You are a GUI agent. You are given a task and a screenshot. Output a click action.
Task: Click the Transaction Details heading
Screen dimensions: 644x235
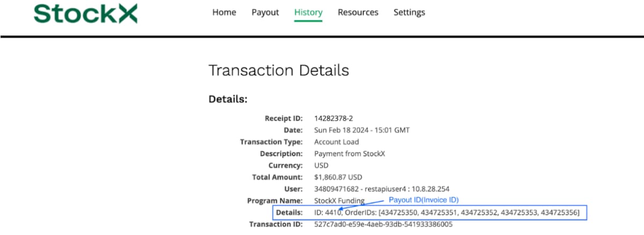pyautogui.click(x=278, y=70)
